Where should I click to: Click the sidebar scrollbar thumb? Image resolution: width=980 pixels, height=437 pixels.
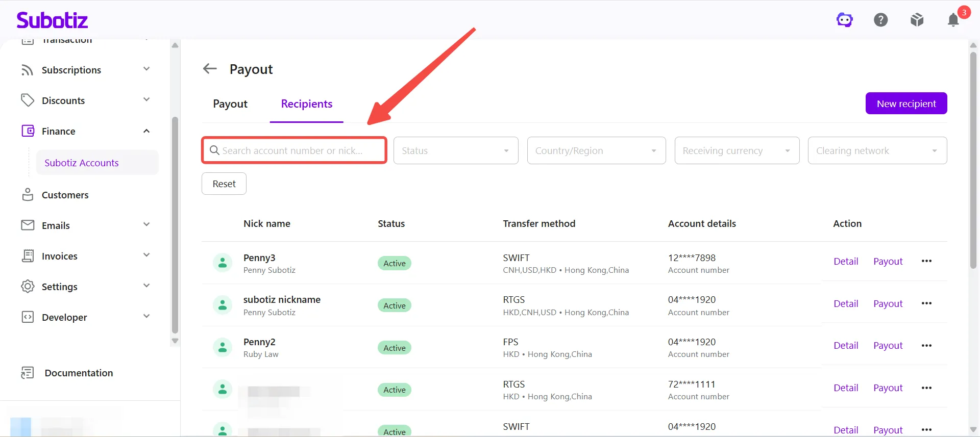175,224
